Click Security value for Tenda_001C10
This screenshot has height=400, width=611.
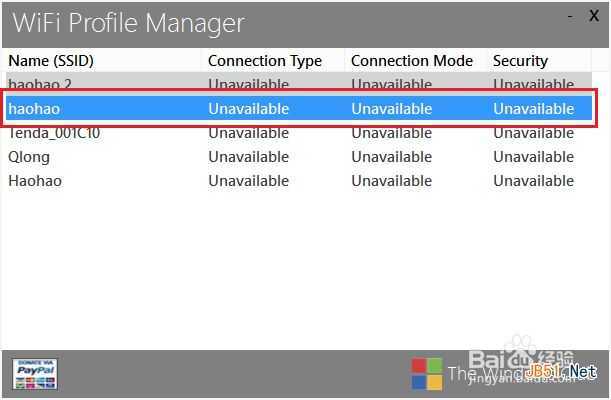coord(533,133)
